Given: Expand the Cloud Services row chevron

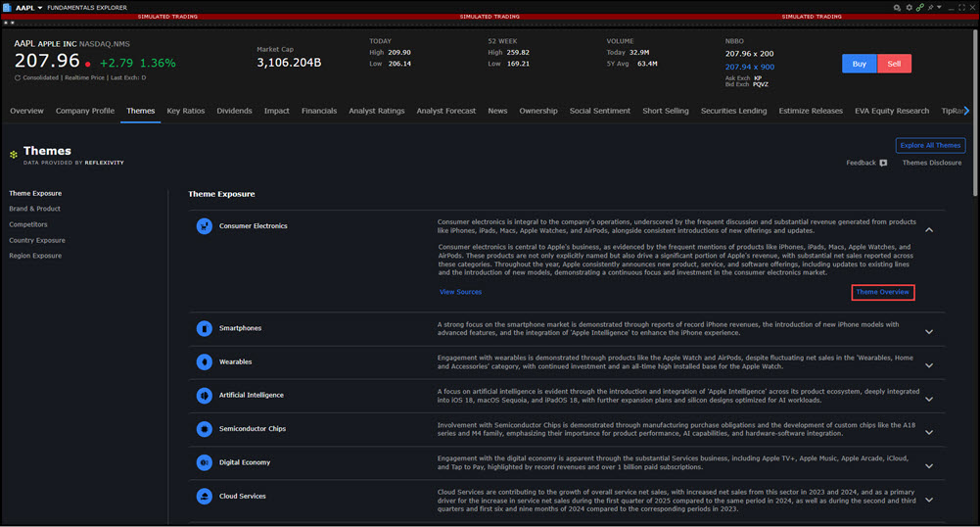Looking at the screenshot, I should tap(929, 501).
